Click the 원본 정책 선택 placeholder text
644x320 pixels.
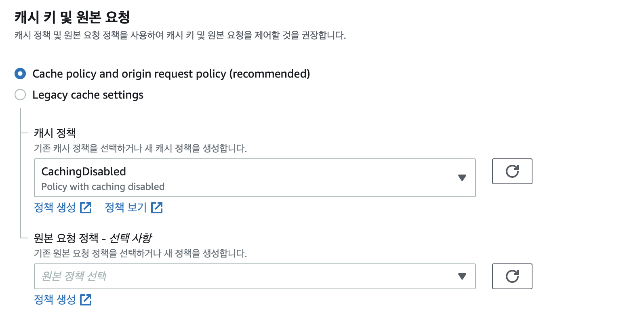click(74, 276)
